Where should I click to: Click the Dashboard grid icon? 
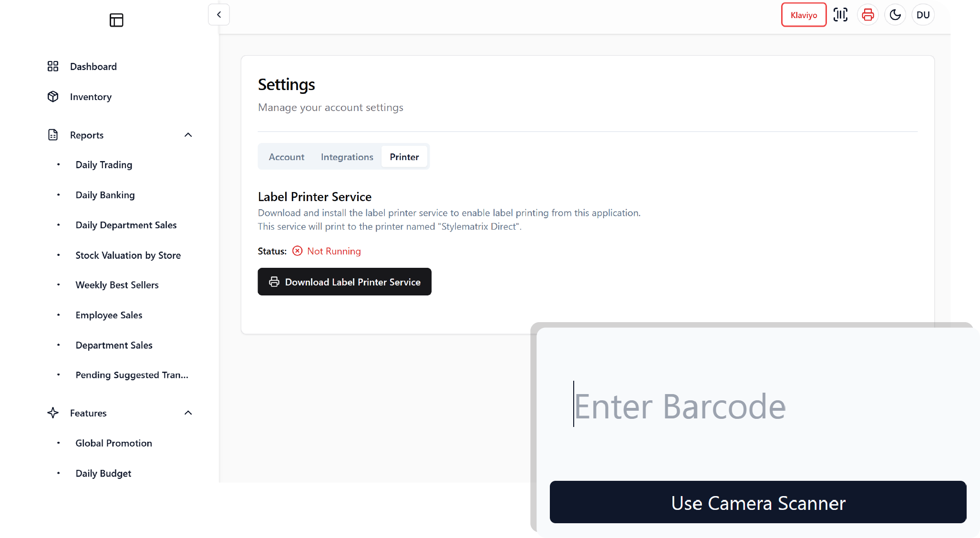[53, 66]
